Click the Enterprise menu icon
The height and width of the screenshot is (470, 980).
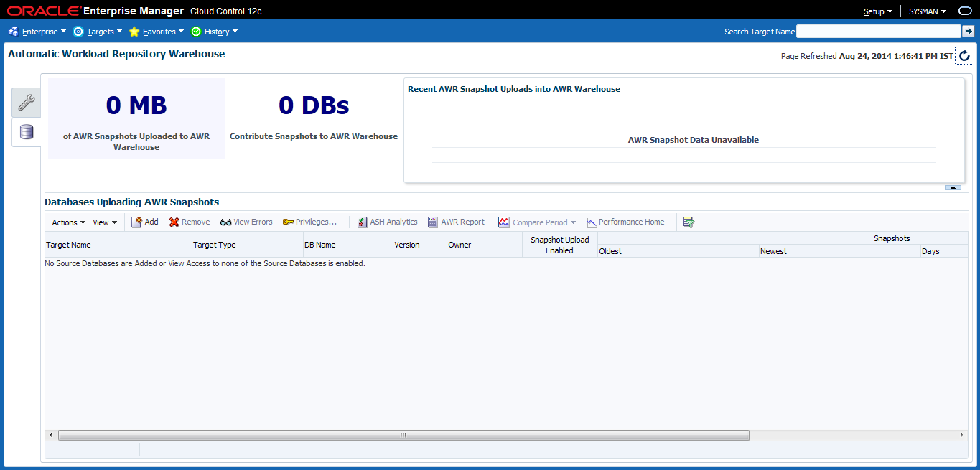(14, 32)
